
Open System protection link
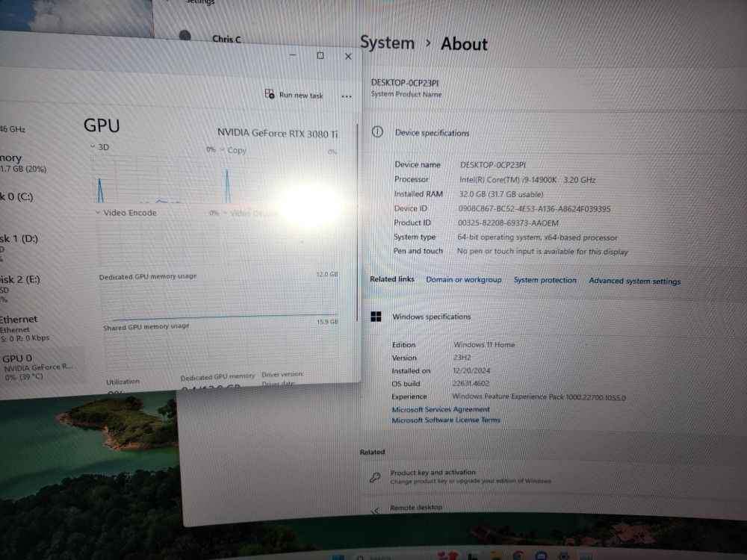(x=545, y=280)
